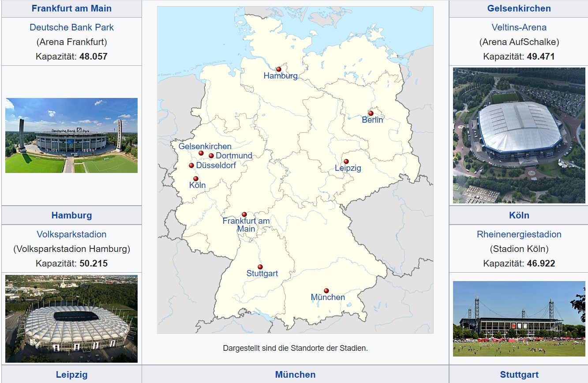Image resolution: width=588 pixels, height=383 pixels.
Task: Click the Berlin label on the map
Action: click(x=373, y=120)
